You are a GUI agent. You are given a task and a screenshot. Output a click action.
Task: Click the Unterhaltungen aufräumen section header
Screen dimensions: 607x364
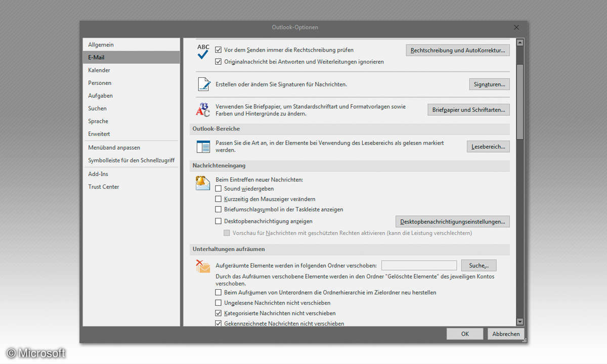click(350, 249)
